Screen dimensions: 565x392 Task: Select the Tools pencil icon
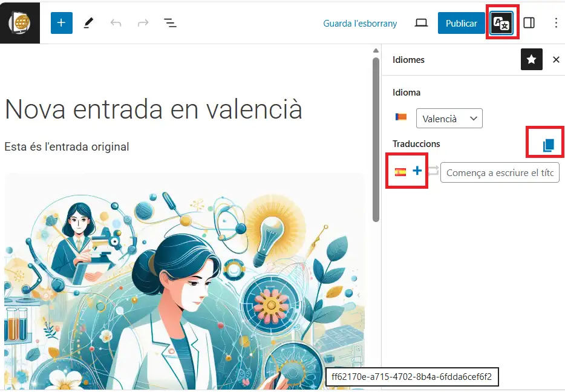tap(88, 23)
